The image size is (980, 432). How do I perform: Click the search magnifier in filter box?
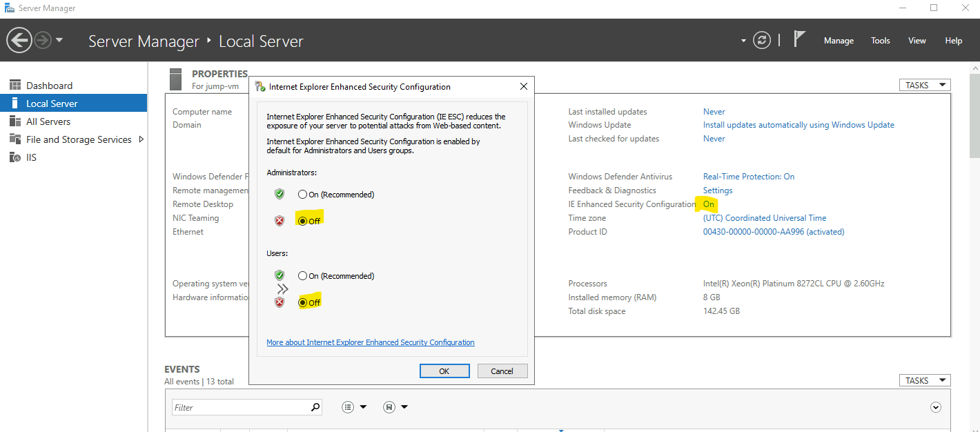click(x=315, y=407)
